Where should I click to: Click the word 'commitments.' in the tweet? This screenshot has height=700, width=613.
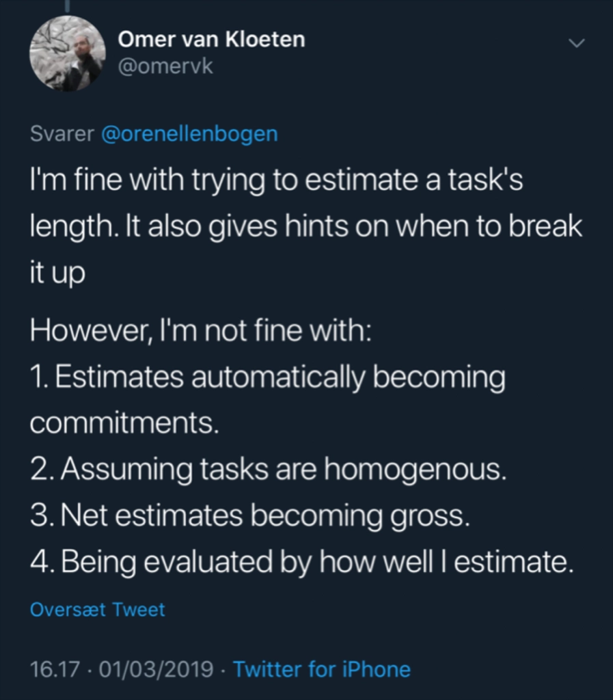124,423
